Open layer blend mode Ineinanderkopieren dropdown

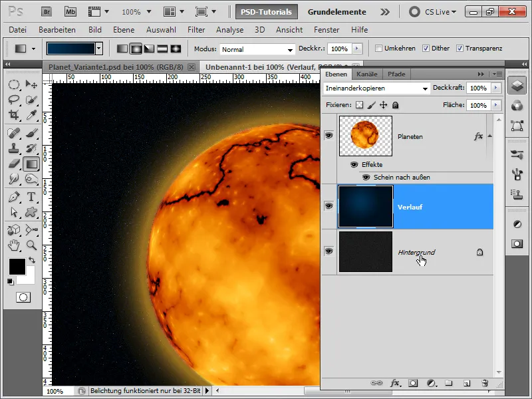[376, 88]
